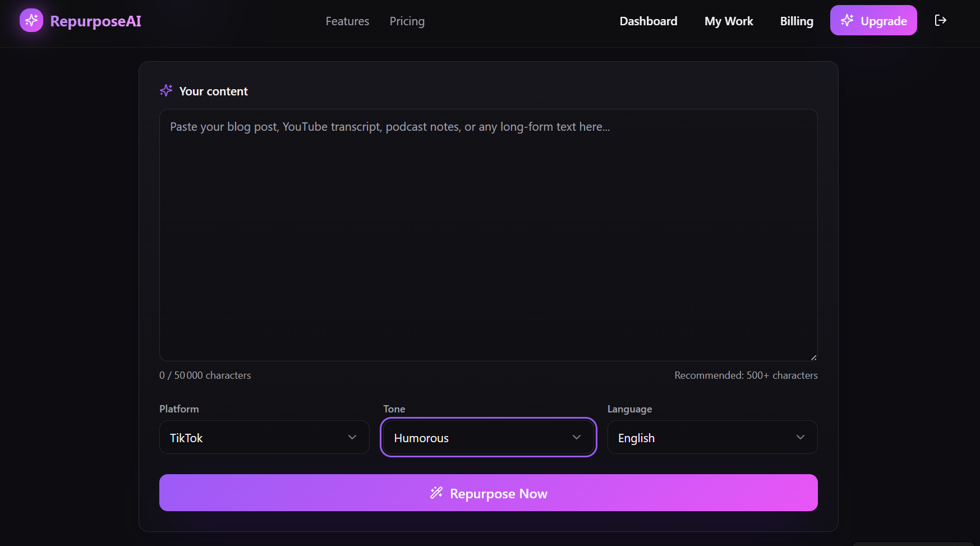Click the Repurpose Now button

coord(488,493)
